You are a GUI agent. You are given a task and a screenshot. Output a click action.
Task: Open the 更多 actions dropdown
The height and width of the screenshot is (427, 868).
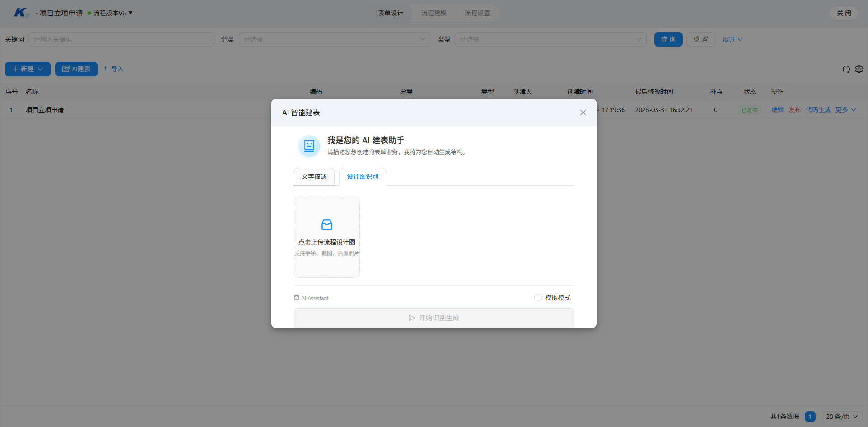pos(846,110)
